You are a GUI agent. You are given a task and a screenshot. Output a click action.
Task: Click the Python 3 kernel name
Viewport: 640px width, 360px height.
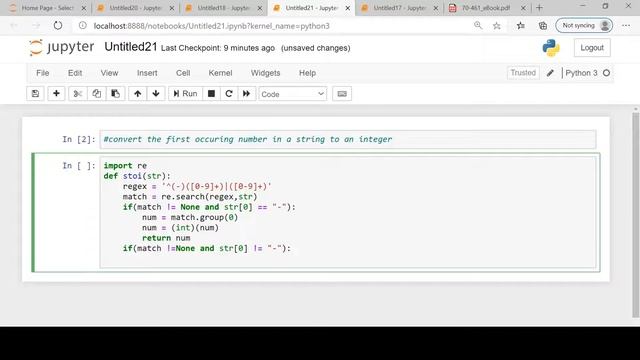coord(581,73)
